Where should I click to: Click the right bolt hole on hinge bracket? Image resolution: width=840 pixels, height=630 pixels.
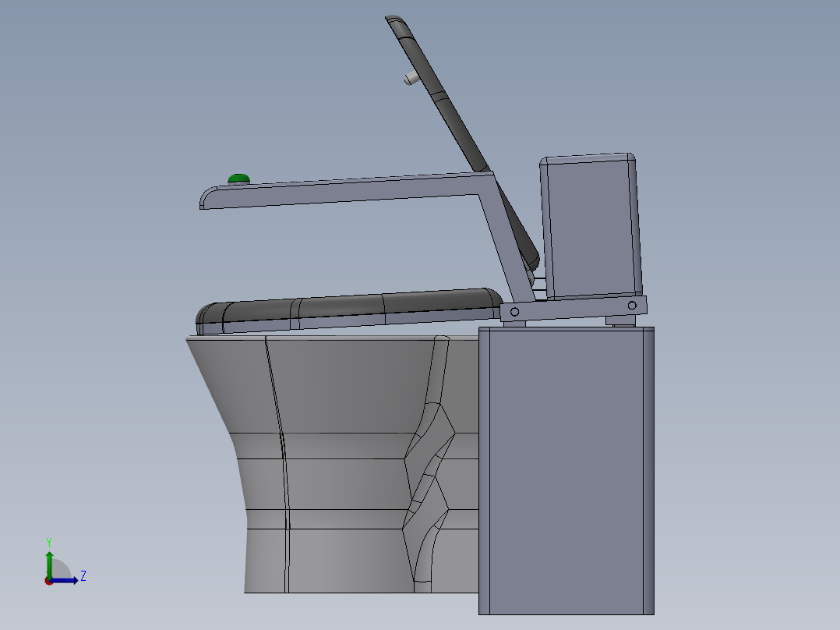632,305
